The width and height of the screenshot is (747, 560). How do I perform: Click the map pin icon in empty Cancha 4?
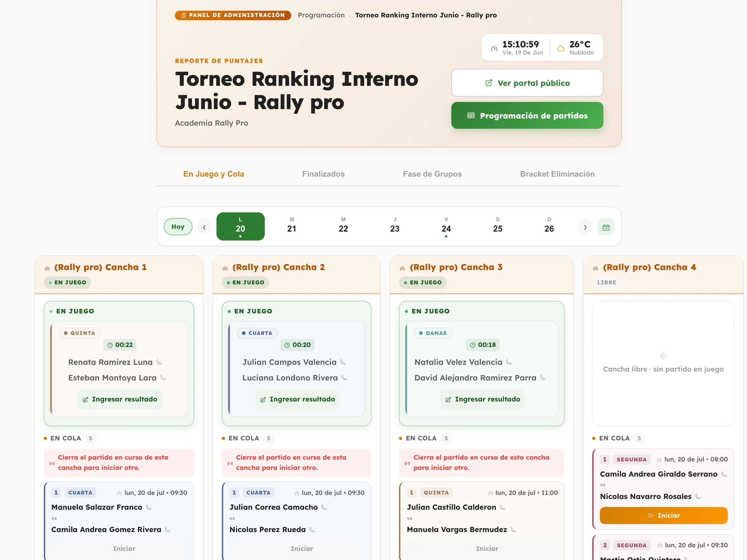tap(663, 356)
